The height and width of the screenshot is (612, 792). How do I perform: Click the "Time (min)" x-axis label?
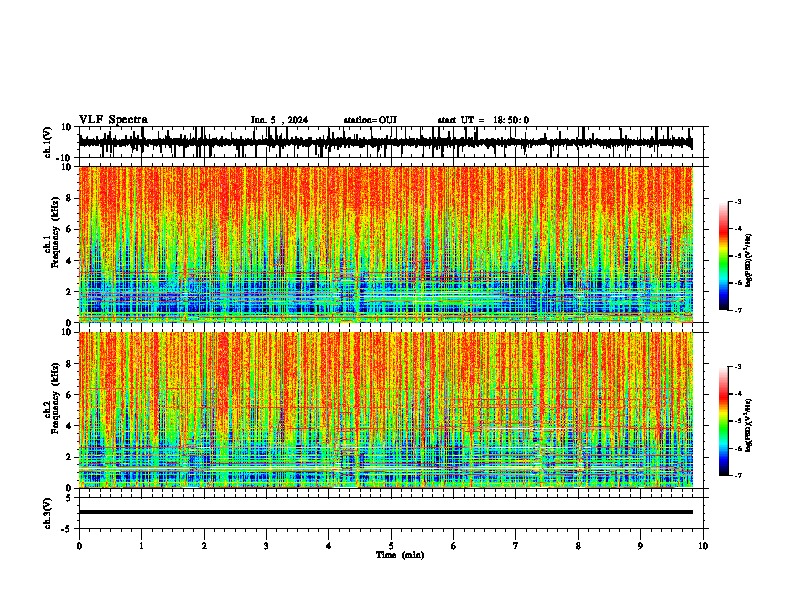point(400,555)
